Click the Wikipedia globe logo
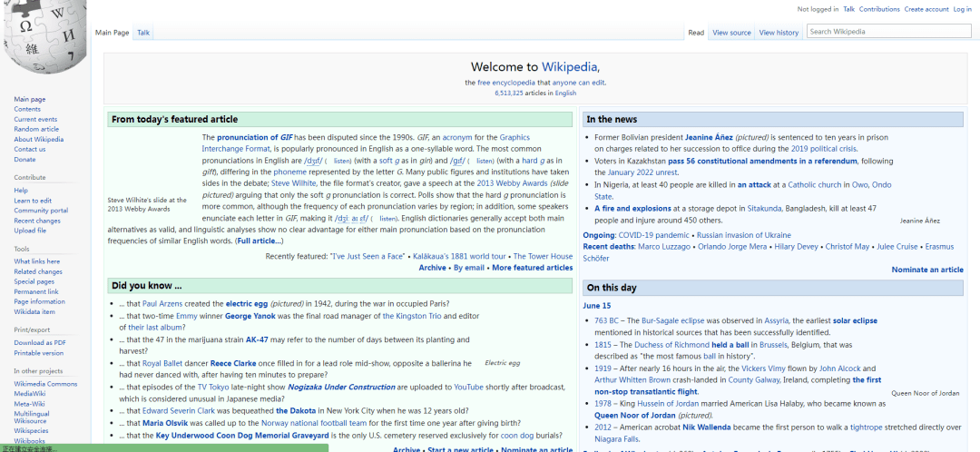980x452 pixels. click(x=45, y=36)
